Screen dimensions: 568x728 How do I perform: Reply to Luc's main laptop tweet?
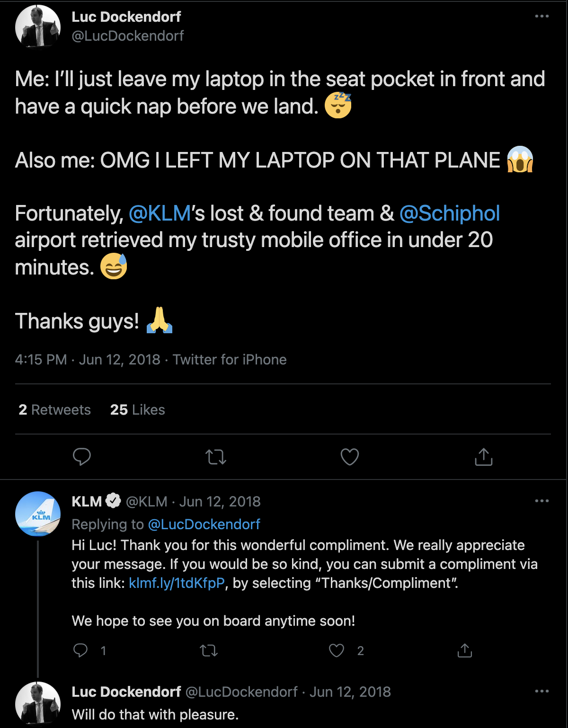click(x=82, y=457)
